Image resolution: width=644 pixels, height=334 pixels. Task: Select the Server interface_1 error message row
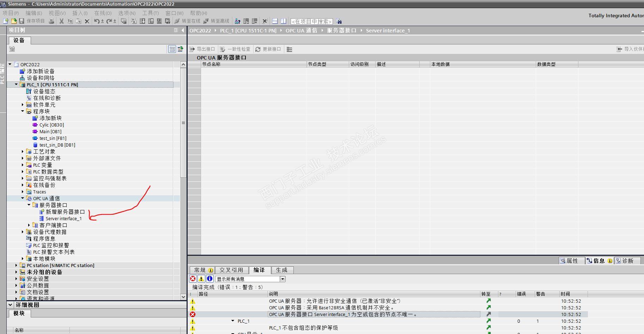click(x=388, y=314)
